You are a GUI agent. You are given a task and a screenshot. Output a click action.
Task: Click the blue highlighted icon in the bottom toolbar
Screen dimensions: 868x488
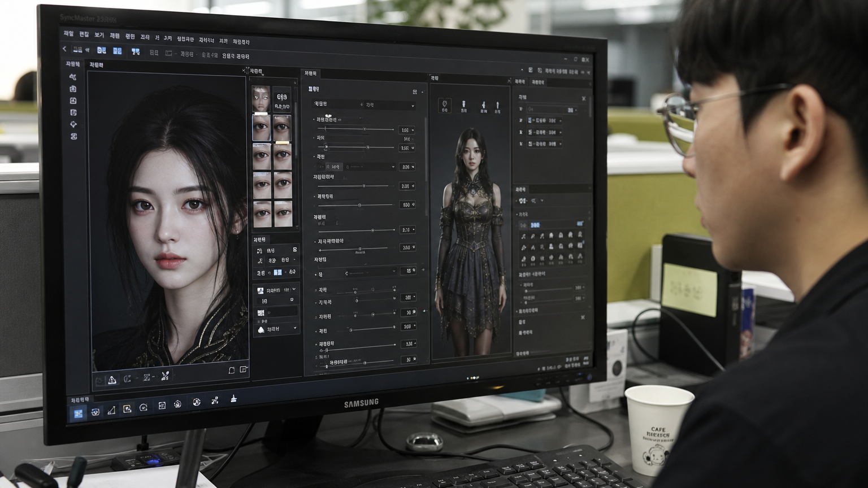(77, 413)
